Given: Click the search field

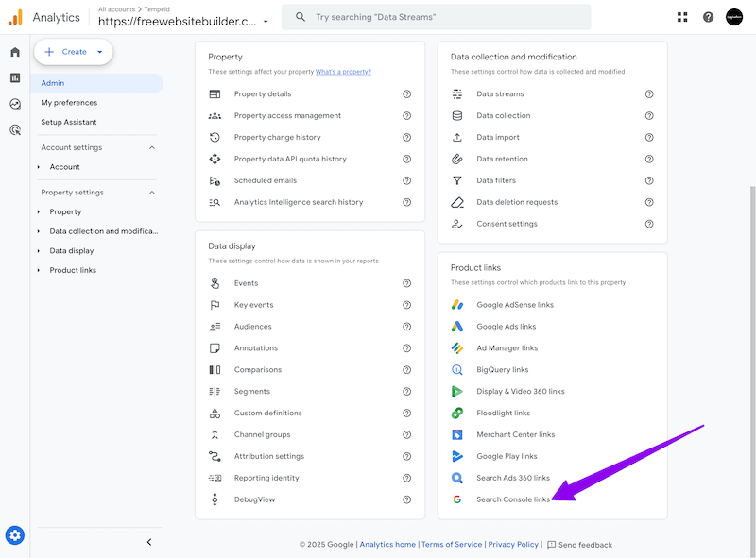Looking at the screenshot, I should pyautogui.click(x=436, y=17).
